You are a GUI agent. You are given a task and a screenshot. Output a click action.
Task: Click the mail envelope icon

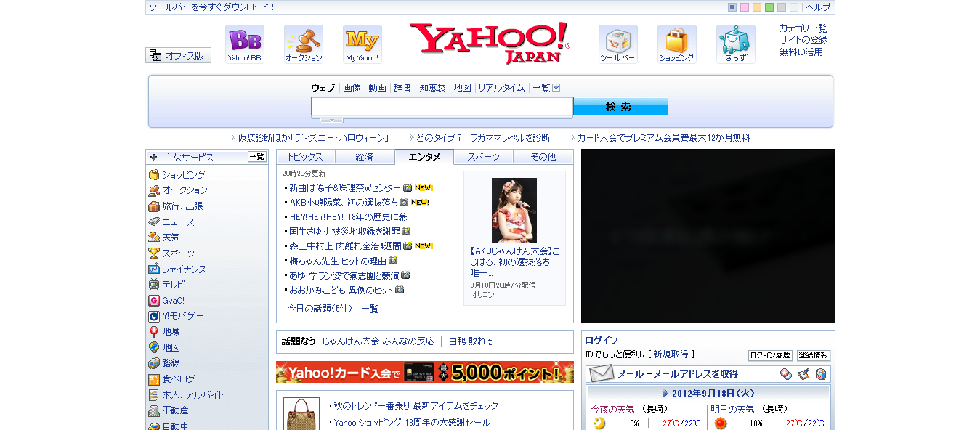(x=602, y=374)
